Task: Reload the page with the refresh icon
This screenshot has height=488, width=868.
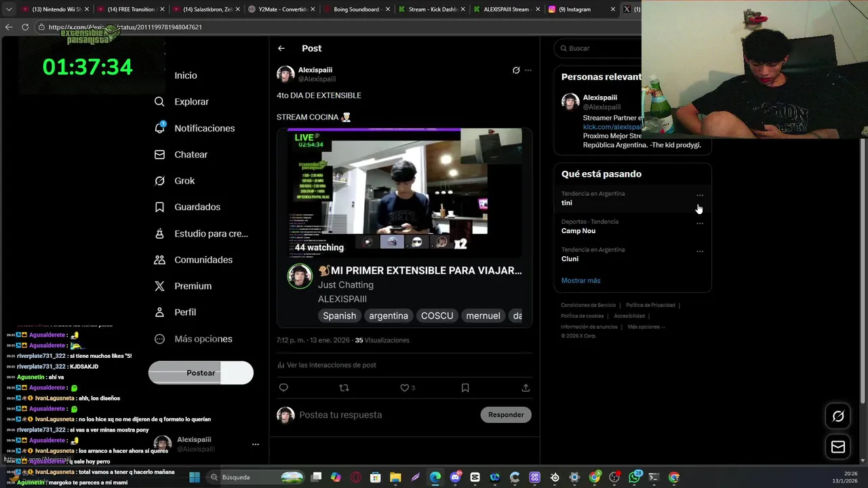Action: click(25, 27)
